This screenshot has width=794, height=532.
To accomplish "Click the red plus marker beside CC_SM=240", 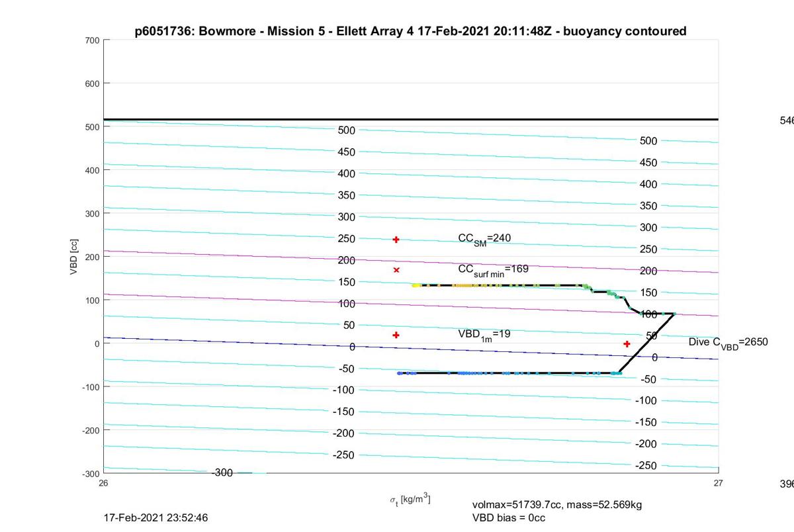I will pos(396,240).
